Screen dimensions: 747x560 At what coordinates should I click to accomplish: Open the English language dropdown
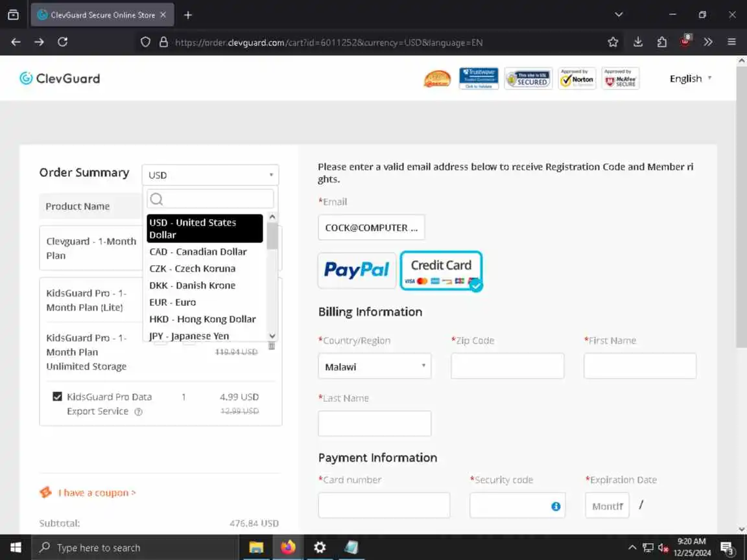point(691,78)
